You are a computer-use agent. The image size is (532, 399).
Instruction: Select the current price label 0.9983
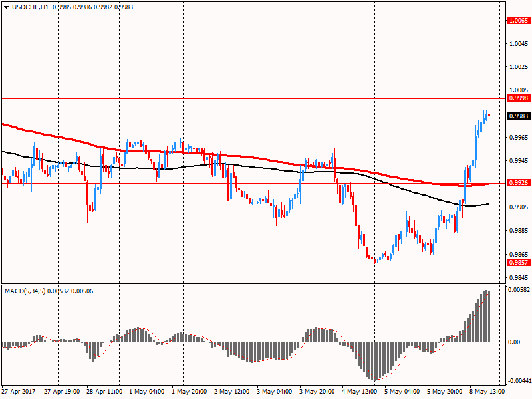[519, 116]
